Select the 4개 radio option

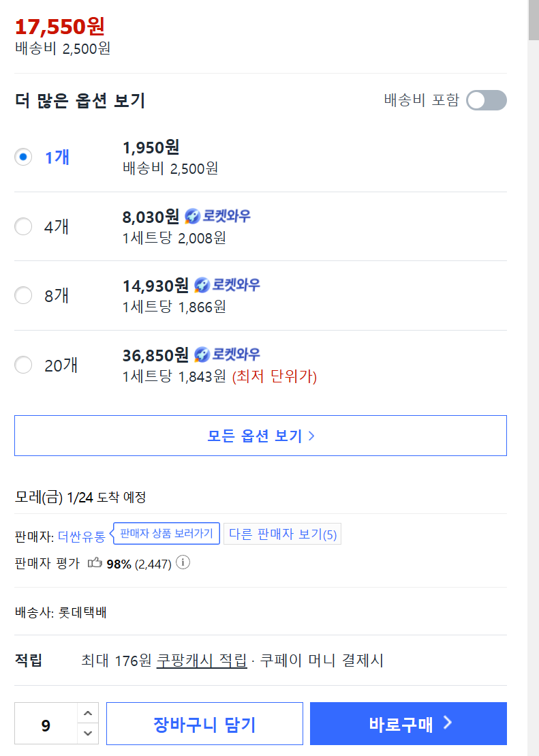coord(23,226)
